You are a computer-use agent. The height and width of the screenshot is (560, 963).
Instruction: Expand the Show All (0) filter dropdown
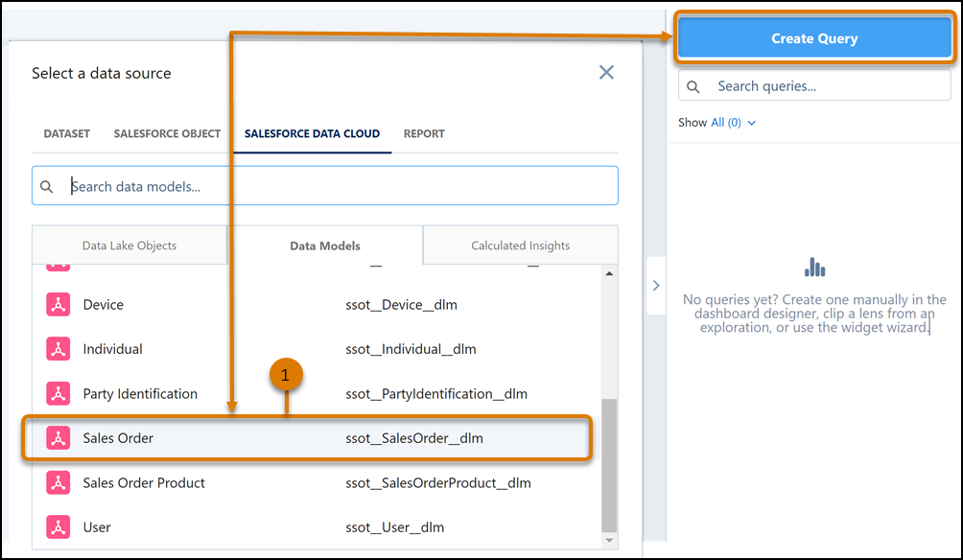[733, 123]
